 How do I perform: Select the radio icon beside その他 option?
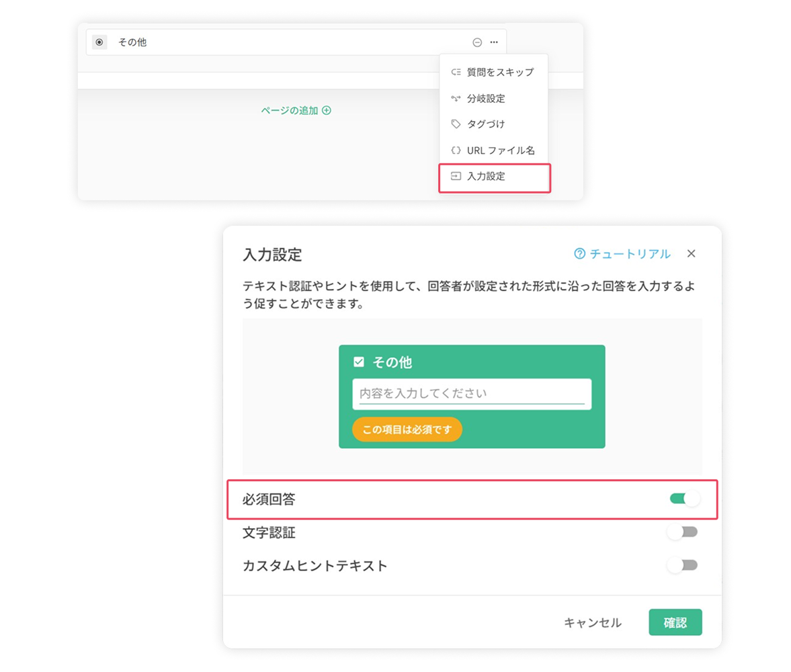coord(99,42)
